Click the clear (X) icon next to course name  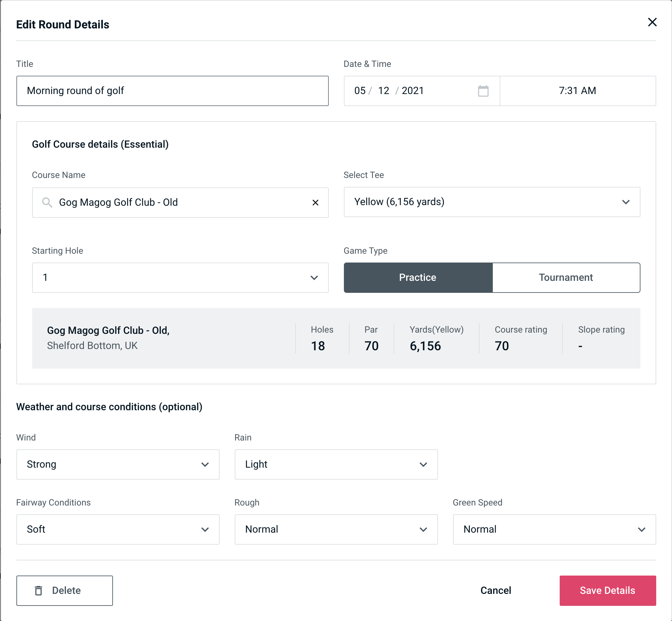pyautogui.click(x=316, y=202)
